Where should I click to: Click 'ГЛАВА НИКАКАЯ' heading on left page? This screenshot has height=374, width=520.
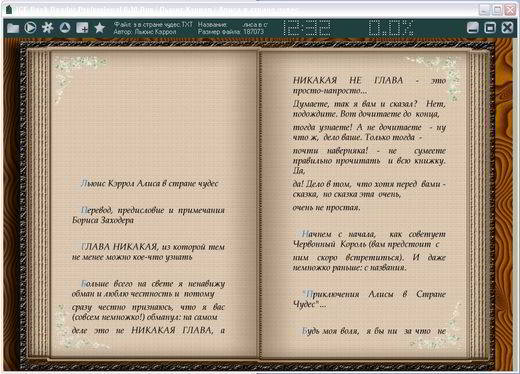[119, 247]
